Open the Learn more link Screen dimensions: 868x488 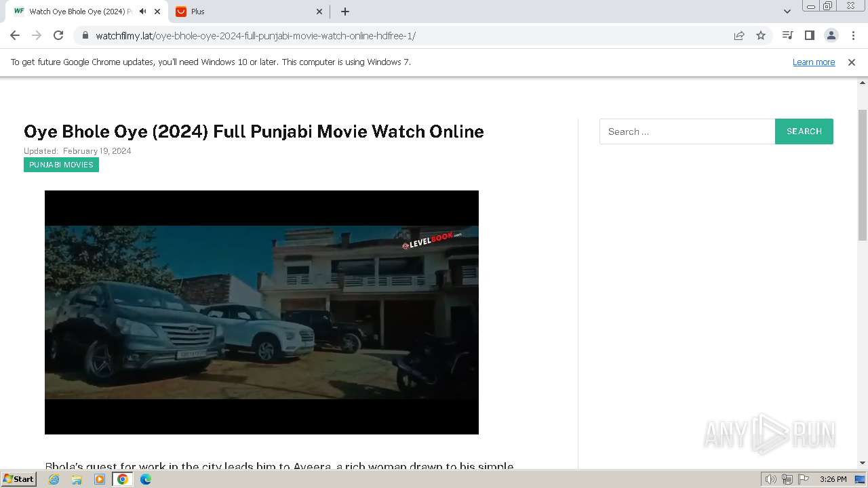point(814,62)
